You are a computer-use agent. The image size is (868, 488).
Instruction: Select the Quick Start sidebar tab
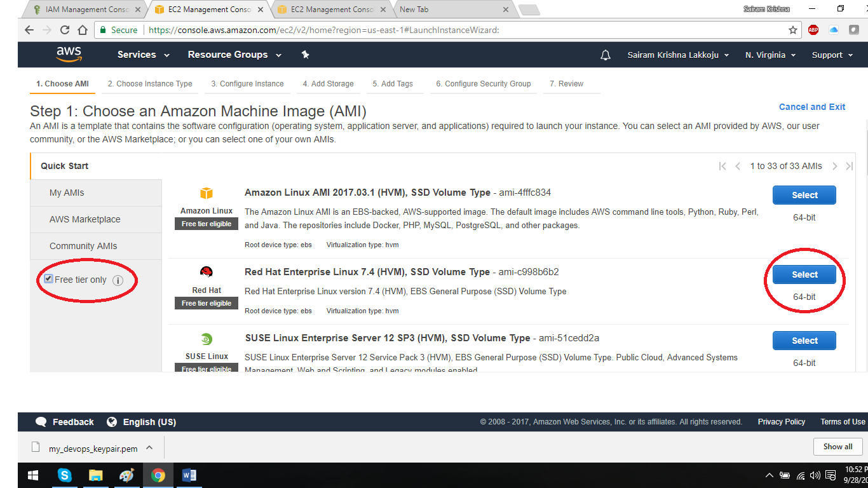[x=95, y=166]
